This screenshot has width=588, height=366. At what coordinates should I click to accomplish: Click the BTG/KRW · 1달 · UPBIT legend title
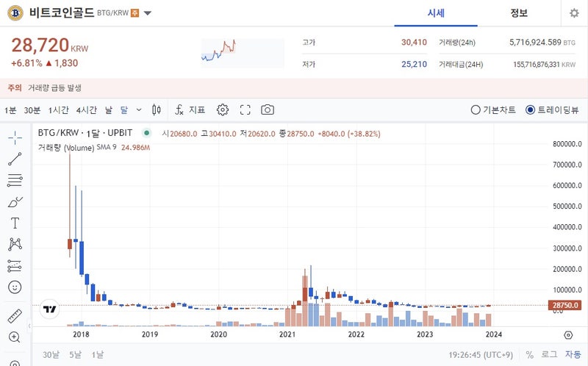[x=85, y=133]
